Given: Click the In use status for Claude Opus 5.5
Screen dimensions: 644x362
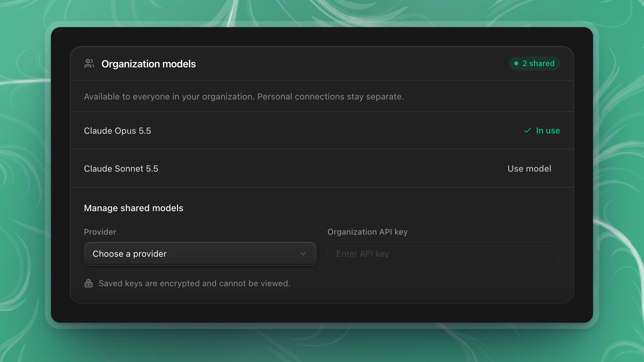Looking at the screenshot, I should point(542,130).
